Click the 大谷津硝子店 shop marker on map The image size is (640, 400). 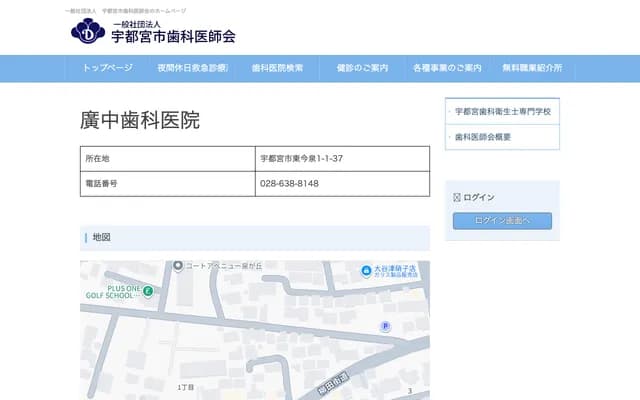(366, 271)
